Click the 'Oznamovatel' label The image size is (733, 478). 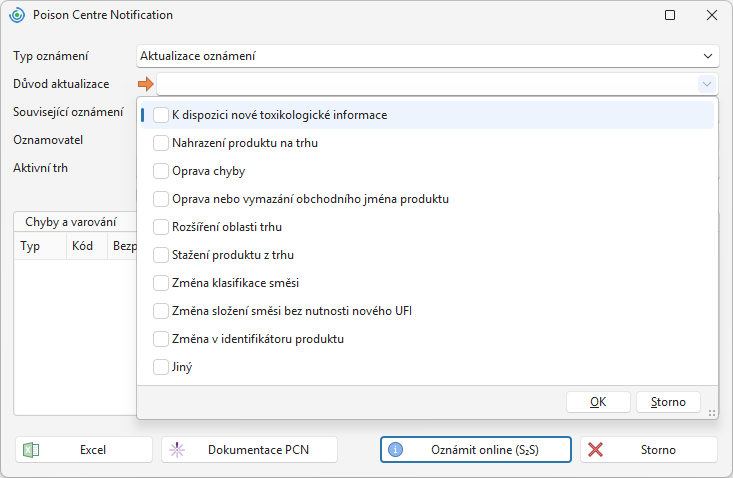48,140
